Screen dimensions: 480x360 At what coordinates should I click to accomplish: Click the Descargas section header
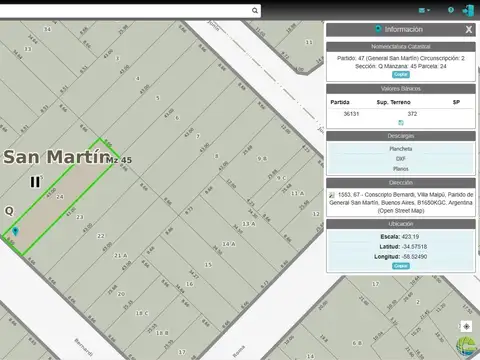point(401,136)
